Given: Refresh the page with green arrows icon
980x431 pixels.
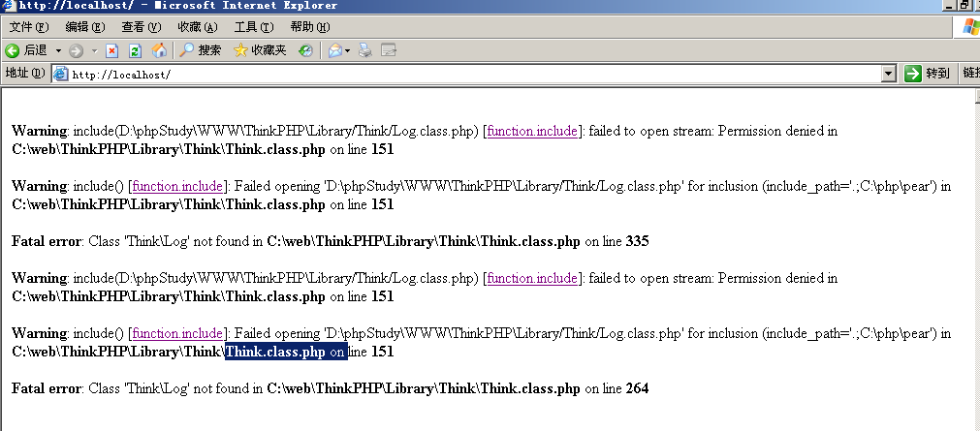Looking at the screenshot, I should point(135,50).
